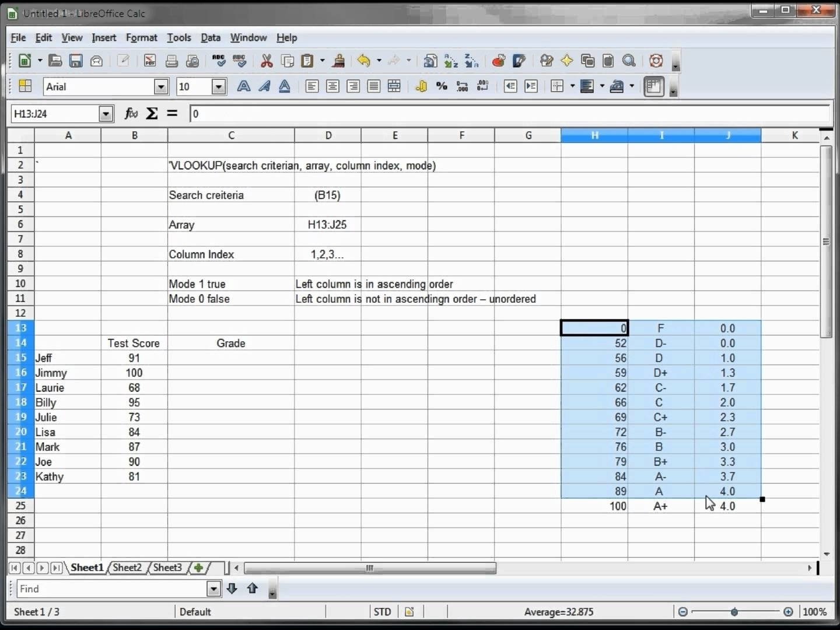The width and height of the screenshot is (840, 630).
Task: Open the Function Wizard icon
Action: click(x=131, y=113)
